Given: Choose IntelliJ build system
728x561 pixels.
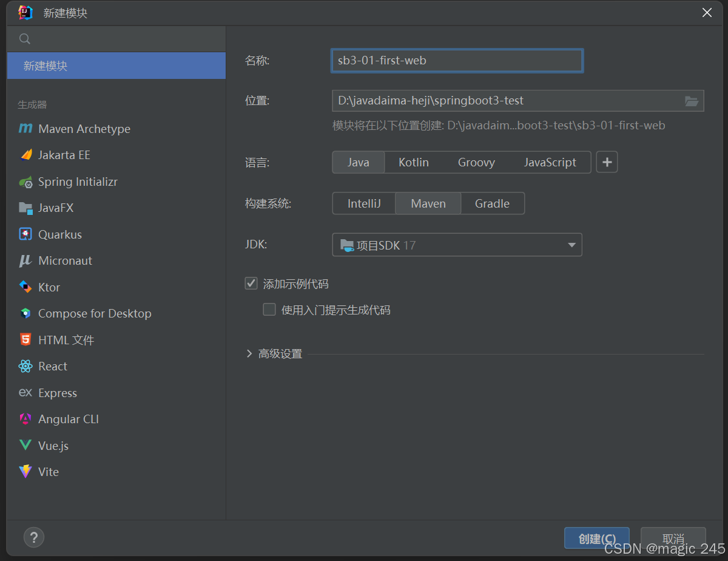Looking at the screenshot, I should point(364,203).
